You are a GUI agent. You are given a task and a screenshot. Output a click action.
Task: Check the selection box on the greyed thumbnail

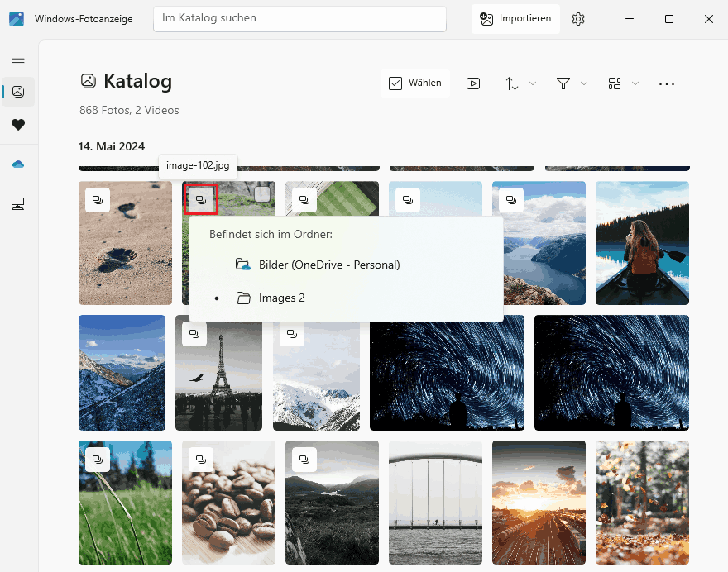[x=261, y=192]
